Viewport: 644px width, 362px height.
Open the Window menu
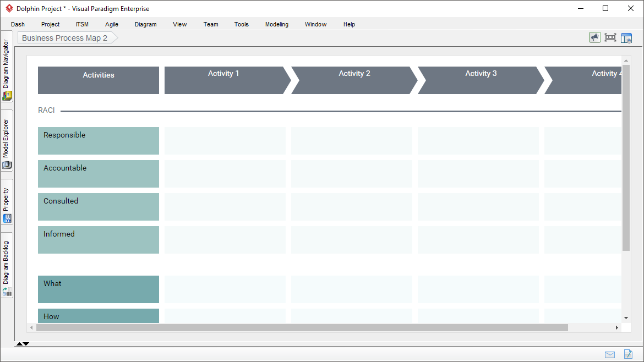pyautogui.click(x=315, y=24)
